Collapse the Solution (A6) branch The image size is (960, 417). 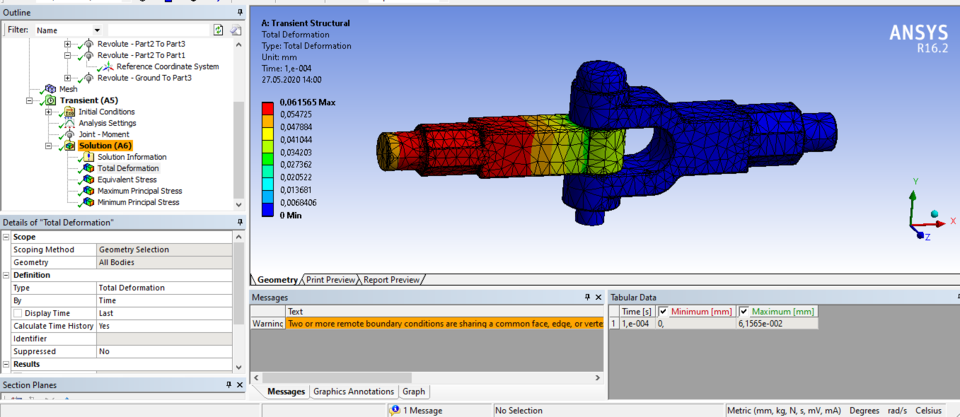coord(49,146)
